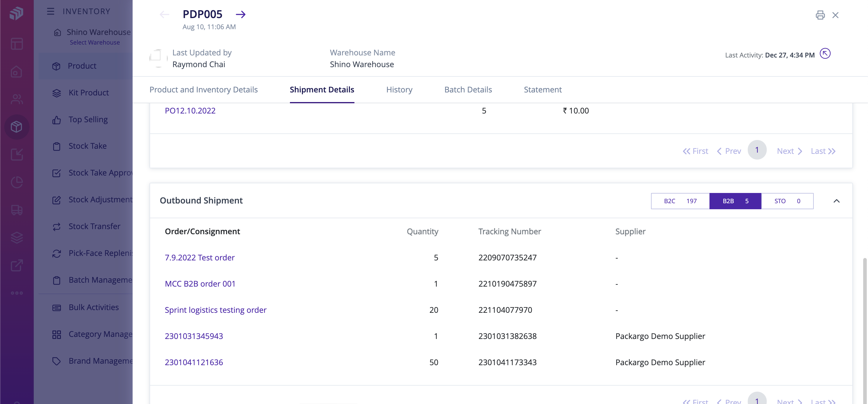Click Prev in inbound pagination
868x404 pixels.
tap(728, 151)
